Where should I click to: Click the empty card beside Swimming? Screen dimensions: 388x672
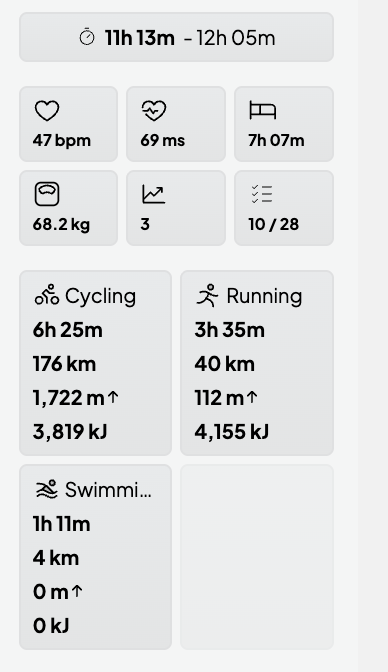pos(257,557)
